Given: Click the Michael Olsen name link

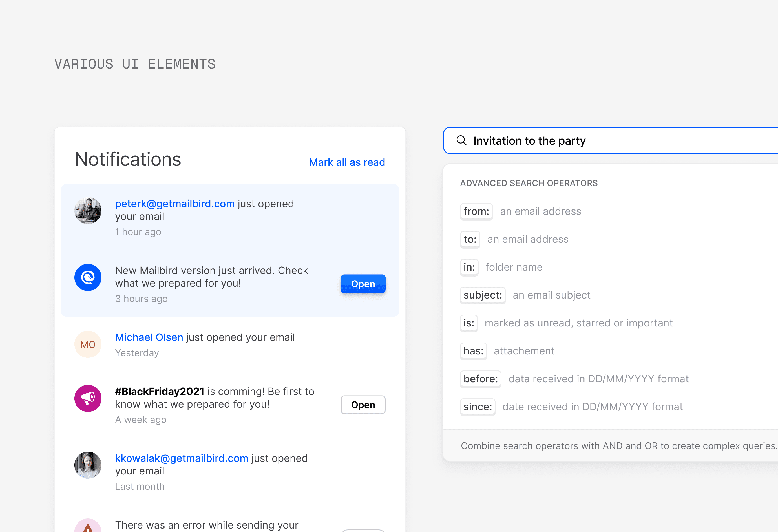Looking at the screenshot, I should point(149,337).
